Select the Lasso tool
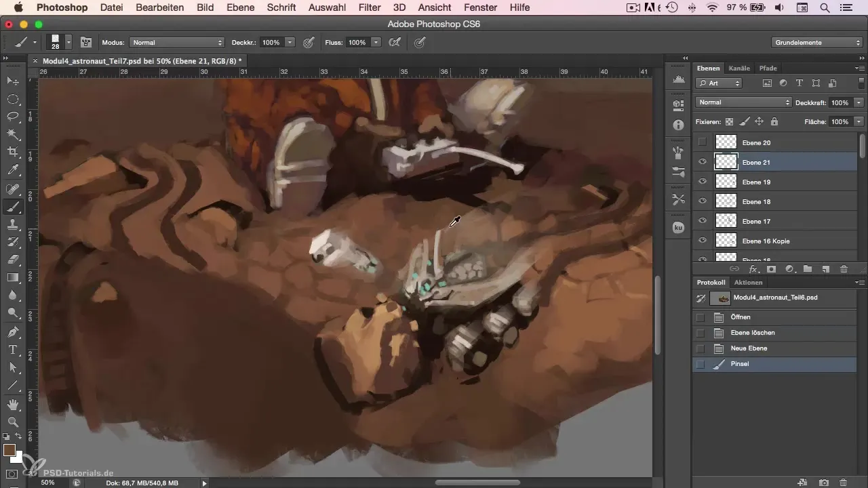Image resolution: width=868 pixels, height=488 pixels. pyautogui.click(x=13, y=117)
